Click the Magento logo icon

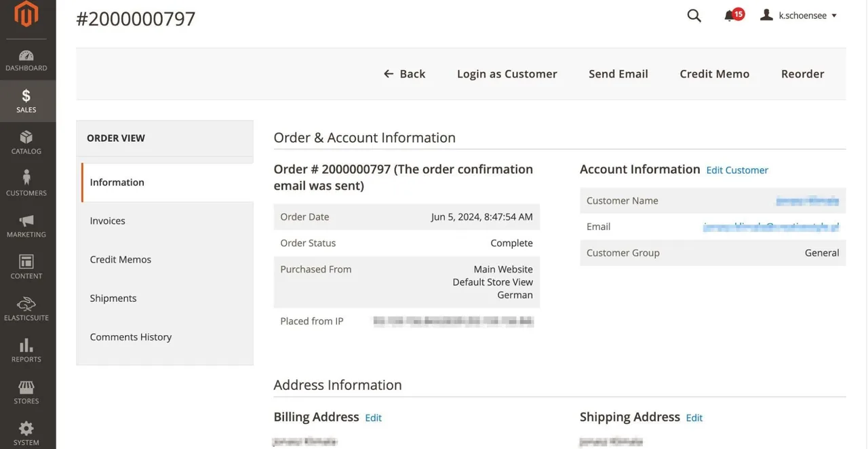26,15
